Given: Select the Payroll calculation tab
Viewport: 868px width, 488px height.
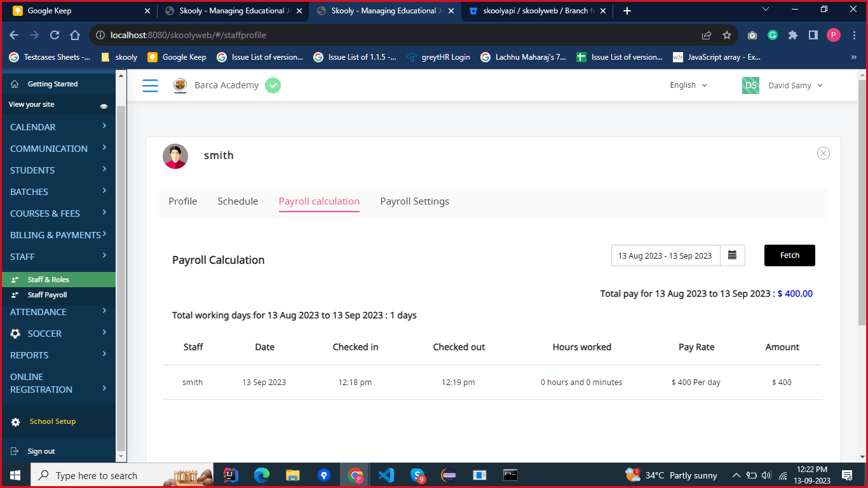Looking at the screenshot, I should click(319, 201).
